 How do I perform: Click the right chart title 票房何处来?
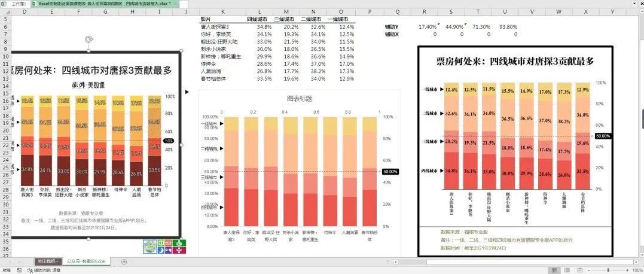pos(515,61)
